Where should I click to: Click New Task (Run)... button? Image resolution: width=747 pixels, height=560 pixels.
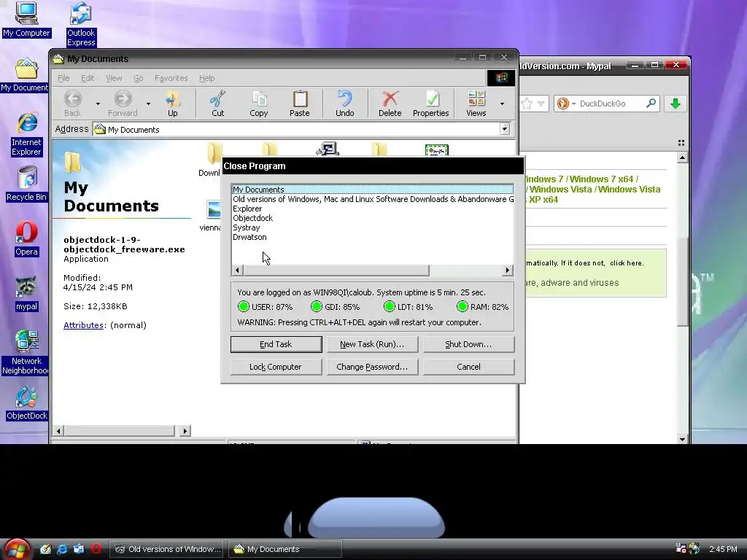[x=372, y=344]
